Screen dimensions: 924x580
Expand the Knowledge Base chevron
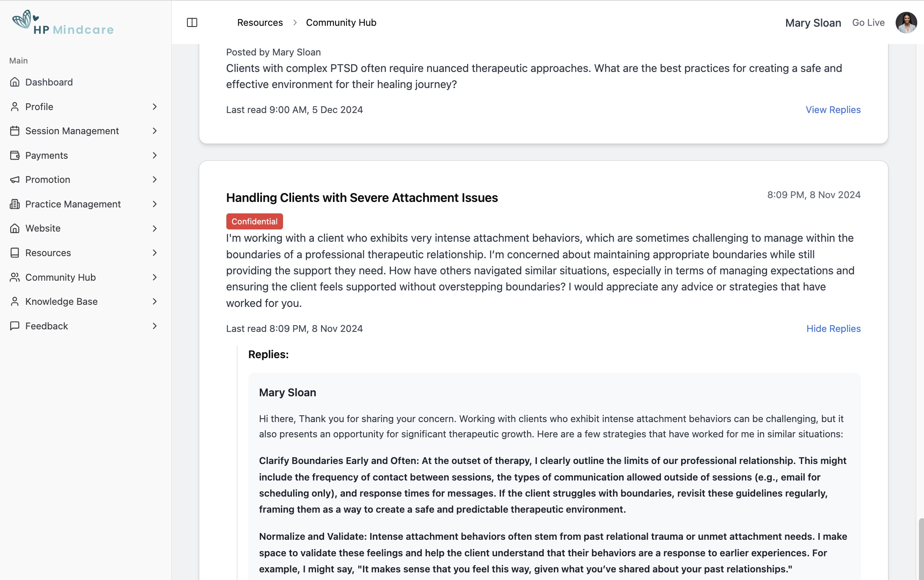[x=154, y=301]
